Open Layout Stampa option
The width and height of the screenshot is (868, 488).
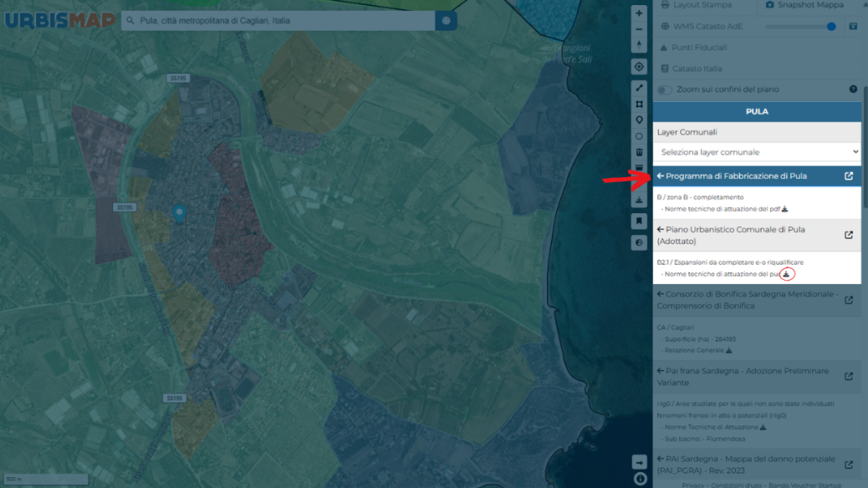(696, 5)
